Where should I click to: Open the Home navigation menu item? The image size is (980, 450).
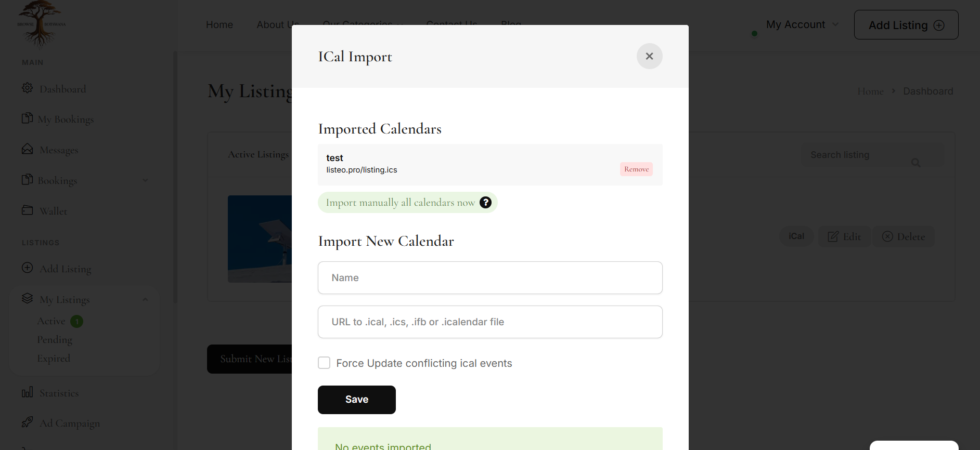[x=219, y=24]
